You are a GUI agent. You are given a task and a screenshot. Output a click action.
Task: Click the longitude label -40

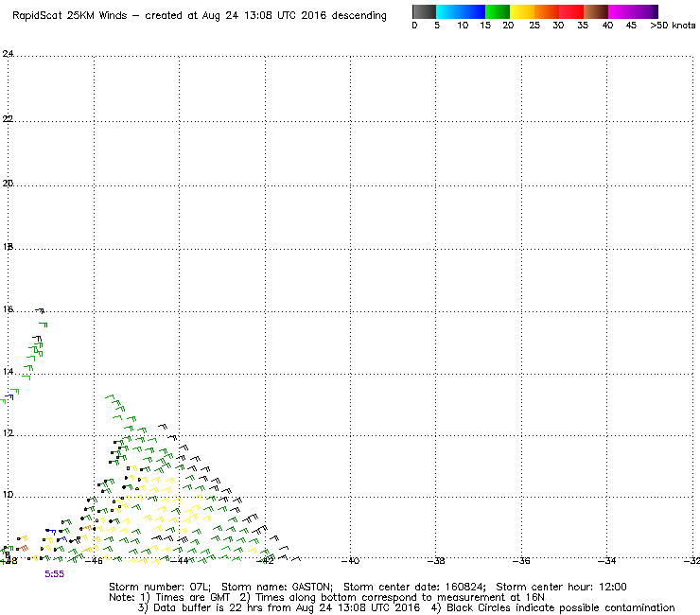pos(350,560)
